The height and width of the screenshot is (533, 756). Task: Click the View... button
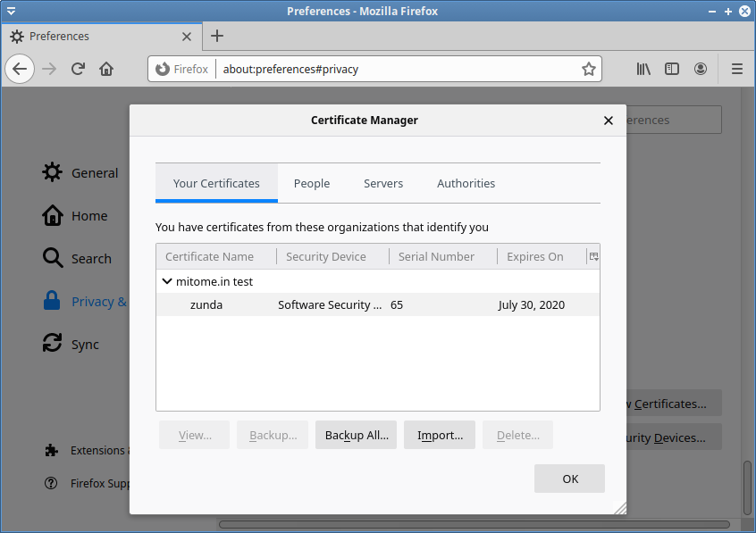pos(194,435)
